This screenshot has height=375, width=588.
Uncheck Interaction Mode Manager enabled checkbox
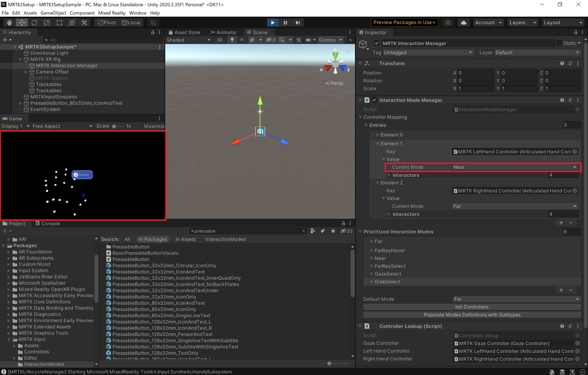[x=375, y=100]
